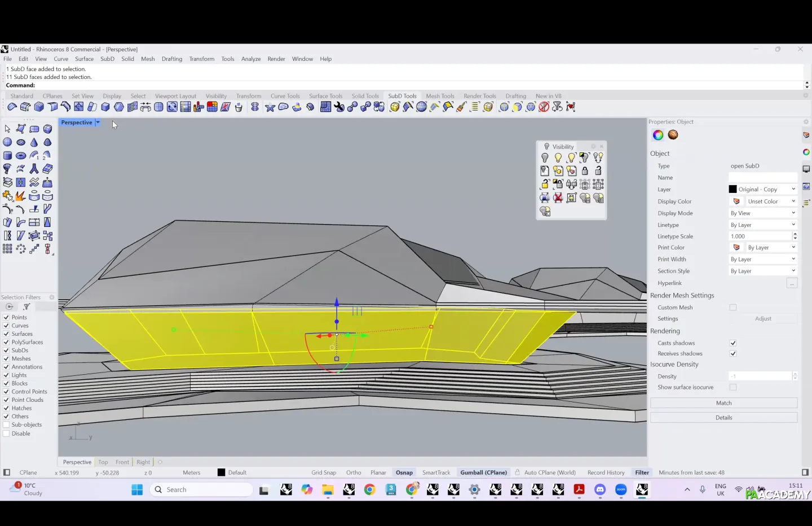Enable the Custom Mesh checkbox
Image resolution: width=812 pixels, height=526 pixels.
tap(733, 308)
